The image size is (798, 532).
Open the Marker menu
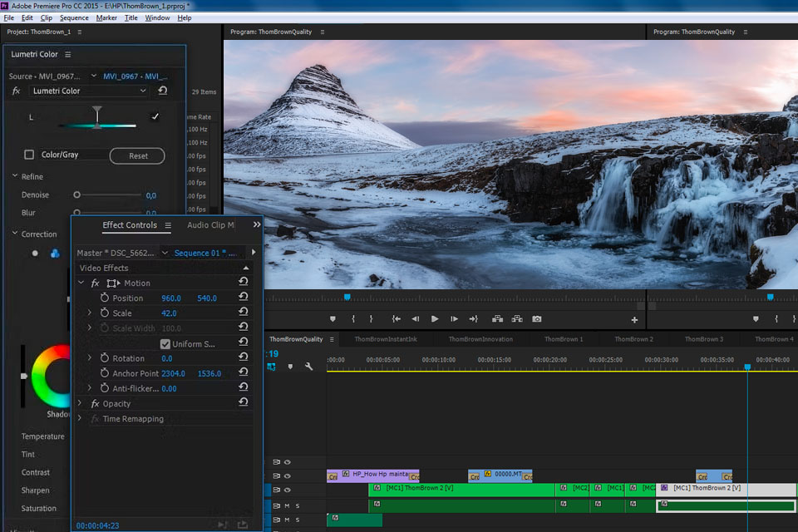click(106, 17)
